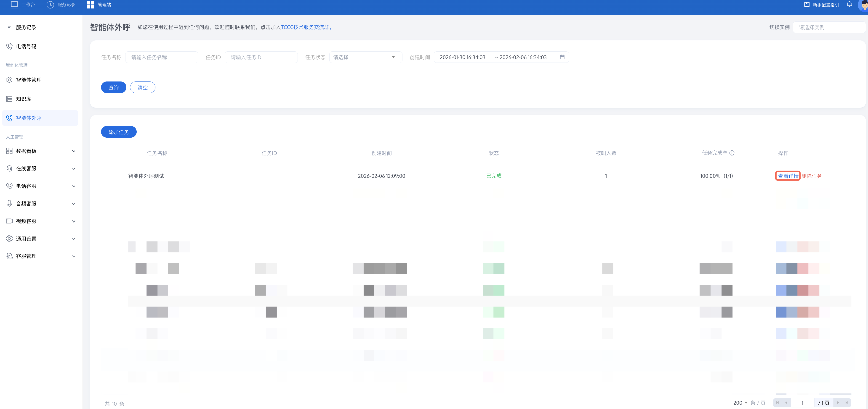The image size is (868, 409).
Task: Click 查看详情 for 智能体外呼测试 task
Action: pyautogui.click(x=788, y=176)
